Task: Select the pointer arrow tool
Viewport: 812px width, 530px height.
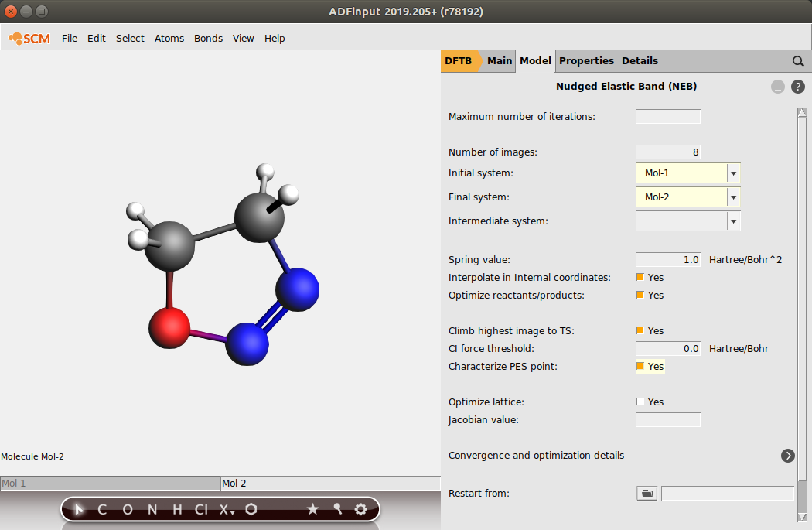Action: point(79,509)
